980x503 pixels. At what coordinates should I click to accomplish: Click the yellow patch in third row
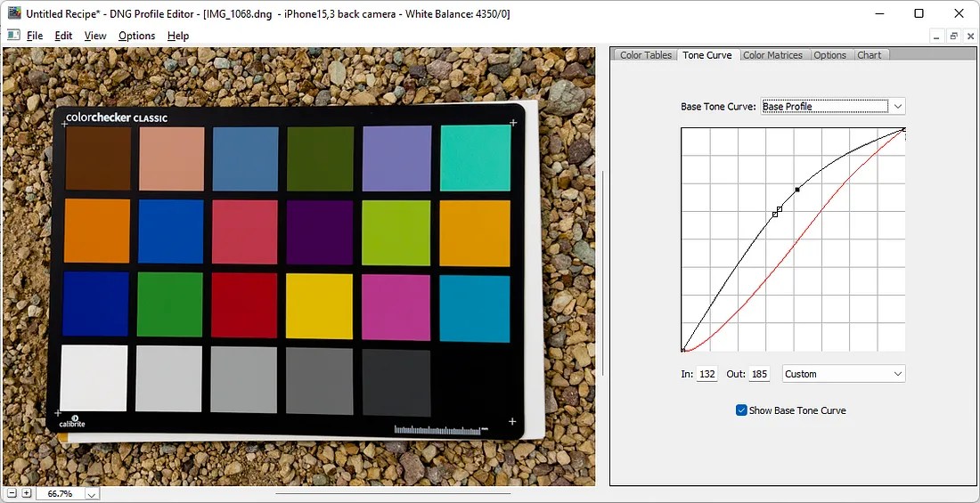pyautogui.click(x=319, y=306)
